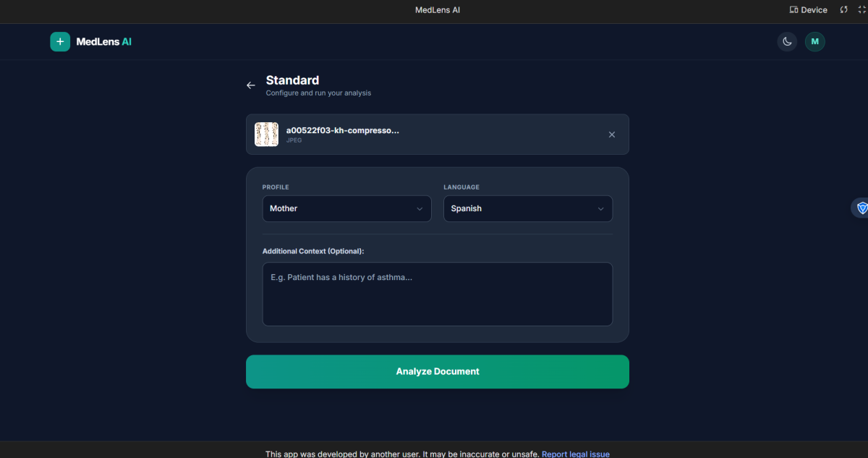Click the MedLens AI brand name text
This screenshot has height=458, width=868.
point(104,42)
